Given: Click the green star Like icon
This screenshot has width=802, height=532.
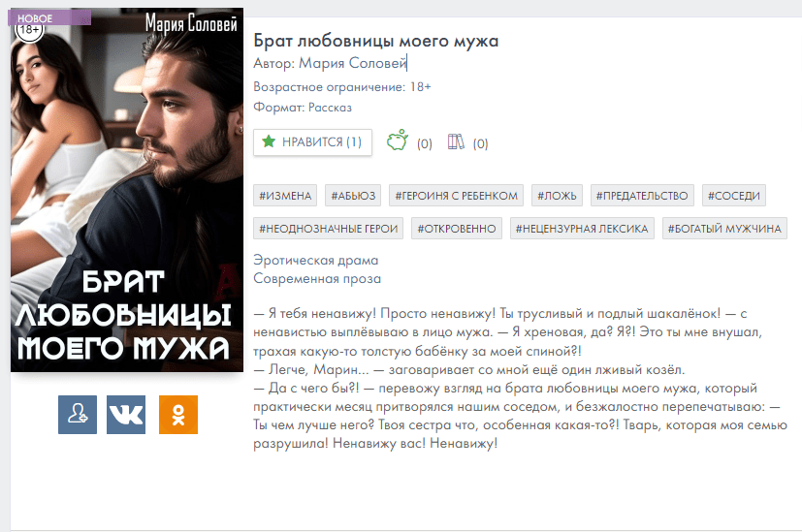Looking at the screenshot, I should click(x=269, y=141).
